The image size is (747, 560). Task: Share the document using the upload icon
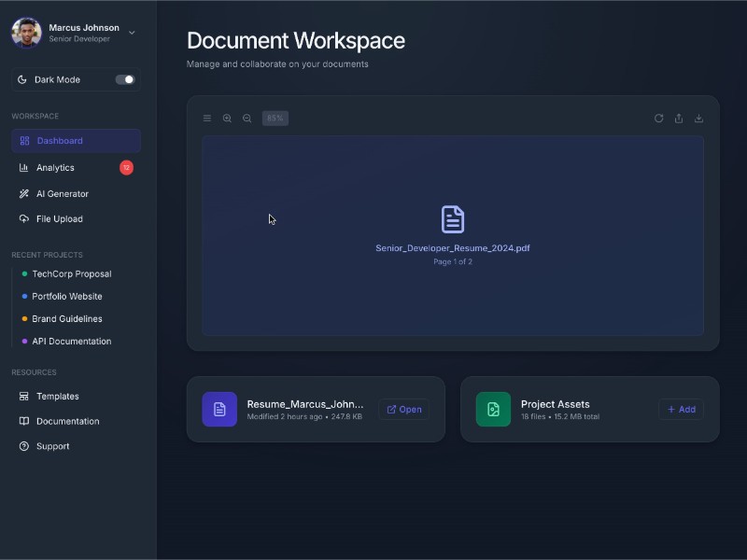click(x=679, y=119)
